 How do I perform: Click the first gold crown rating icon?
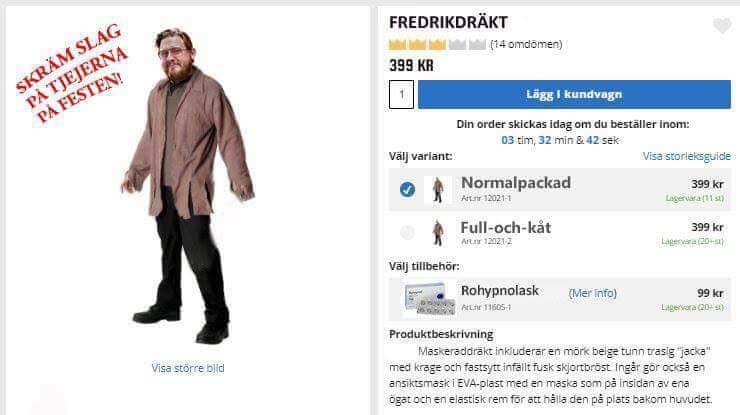[x=397, y=44]
